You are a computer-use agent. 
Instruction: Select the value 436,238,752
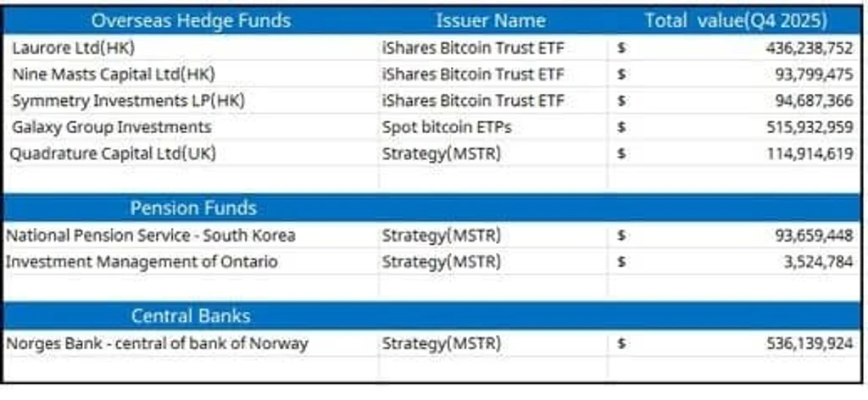pyautogui.click(x=810, y=48)
